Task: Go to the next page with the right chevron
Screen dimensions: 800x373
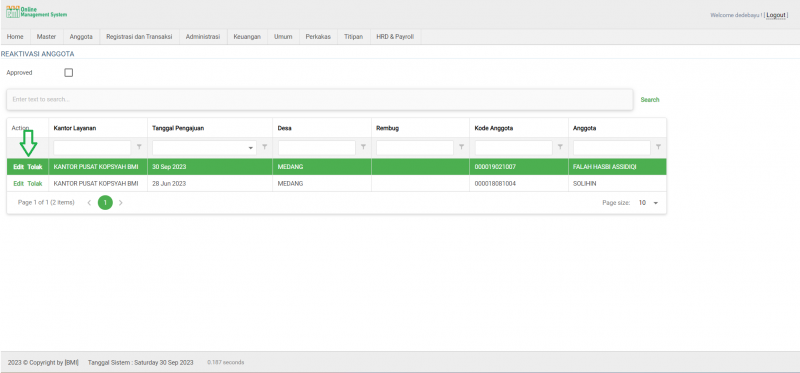Action: [x=121, y=203]
